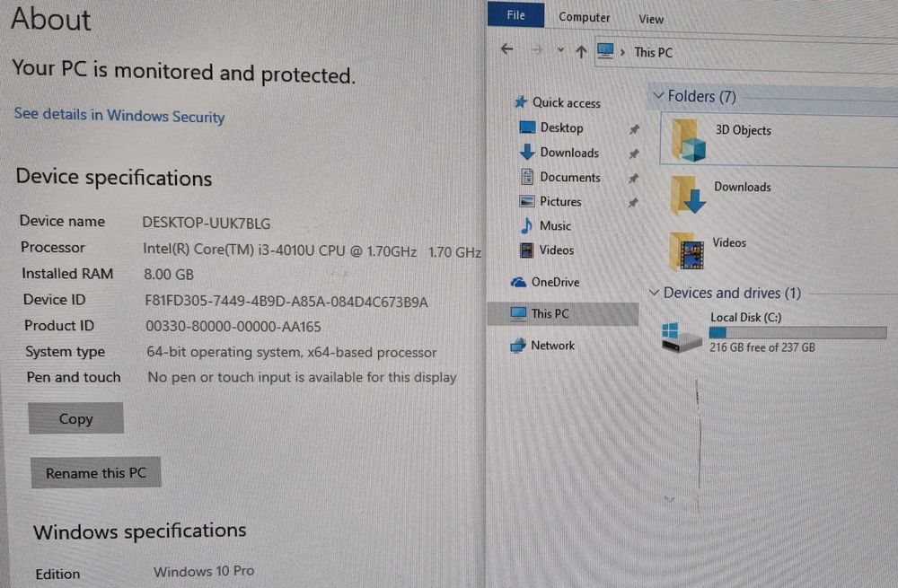Click installed RAM value 8.00 GB
The width and height of the screenshot is (898, 588).
point(169,274)
